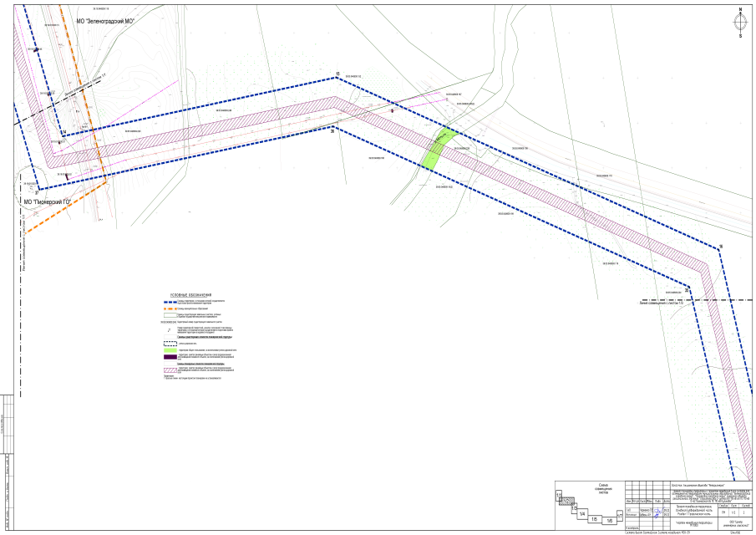Click the orange dashed line legend sample
The height and width of the screenshot is (535, 756).
point(170,308)
